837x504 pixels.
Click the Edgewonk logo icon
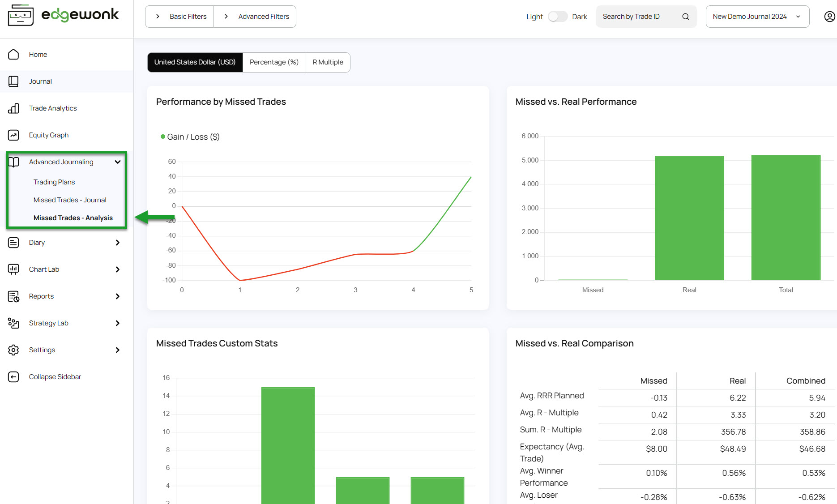pyautogui.click(x=21, y=15)
